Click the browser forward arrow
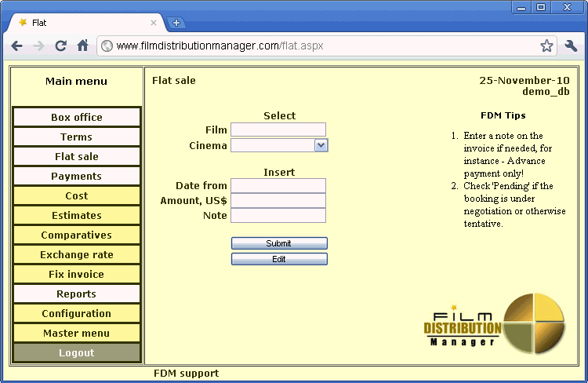588x383 pixels. (x=38, y=46)
